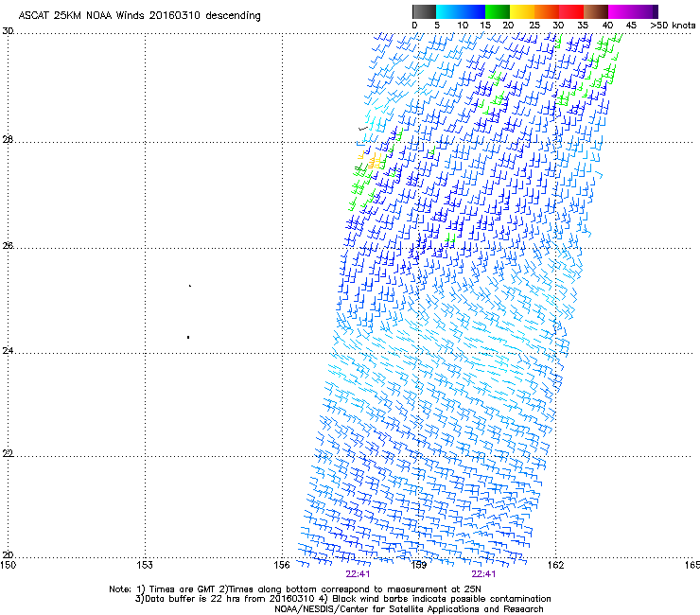Click the longitude label '153'

[145, 565]
